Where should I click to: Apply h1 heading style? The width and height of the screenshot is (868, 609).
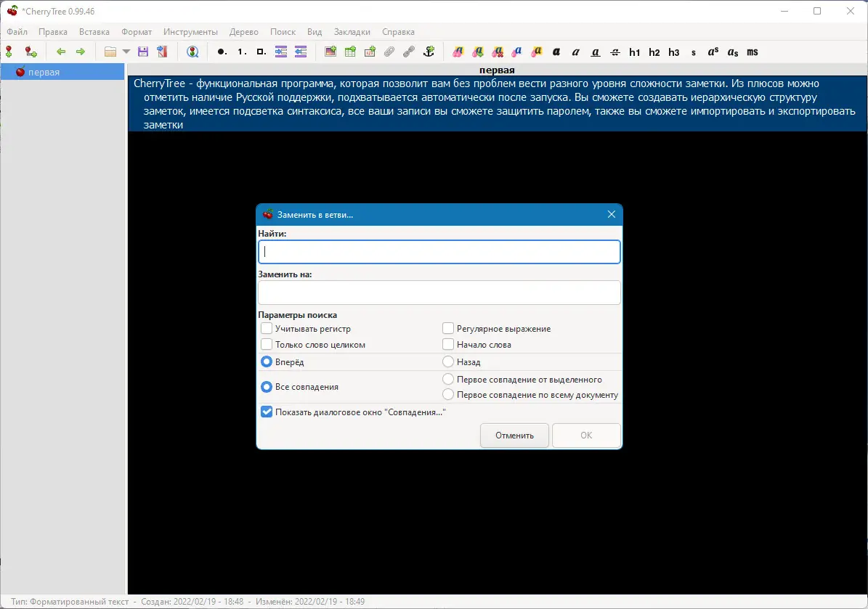point(634,52)
